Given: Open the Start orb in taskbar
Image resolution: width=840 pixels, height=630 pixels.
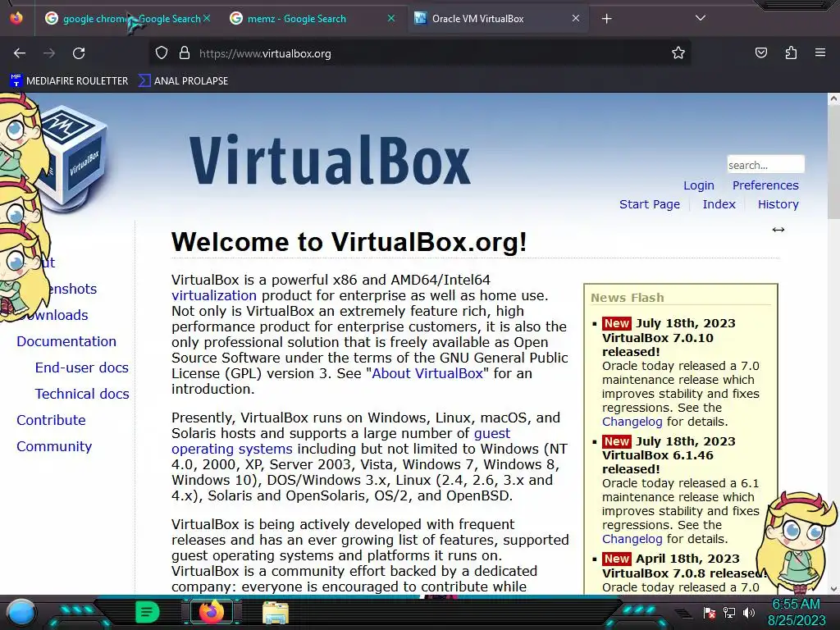Looking at the screenshot, I should [21, 612].
